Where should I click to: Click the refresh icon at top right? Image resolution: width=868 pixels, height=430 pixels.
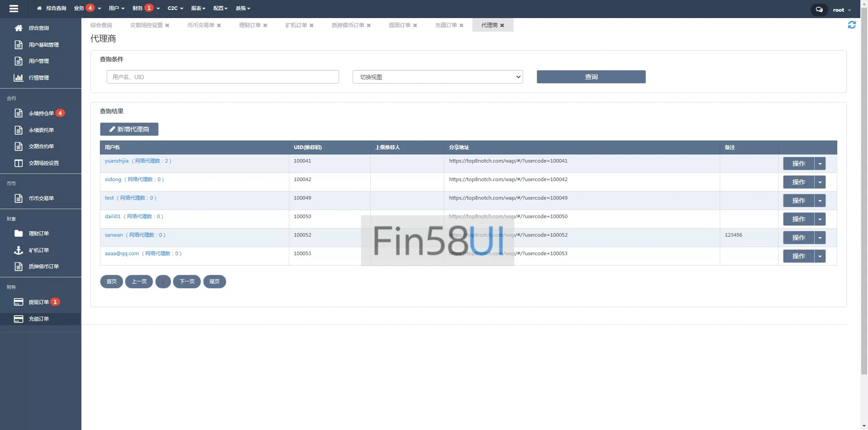(x=852, y=25)
